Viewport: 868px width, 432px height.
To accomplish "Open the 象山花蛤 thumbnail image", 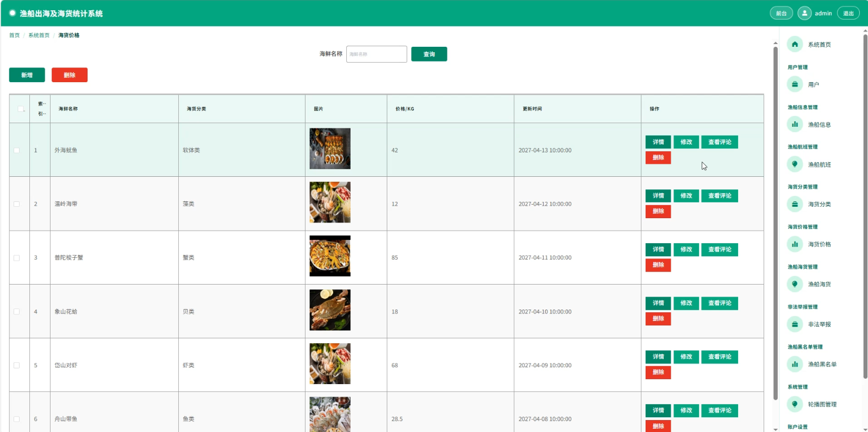I will click(330, 310).
